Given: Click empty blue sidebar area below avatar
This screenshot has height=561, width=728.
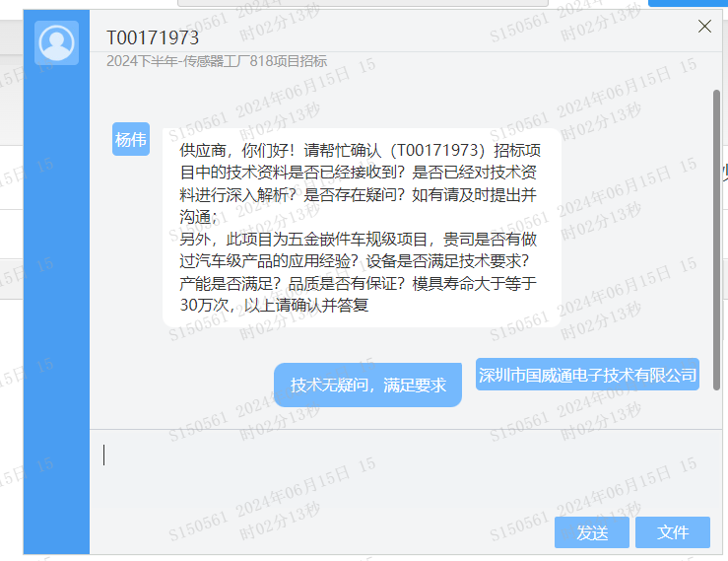Looking at the screenshot, I should click(x=56, y=307).
